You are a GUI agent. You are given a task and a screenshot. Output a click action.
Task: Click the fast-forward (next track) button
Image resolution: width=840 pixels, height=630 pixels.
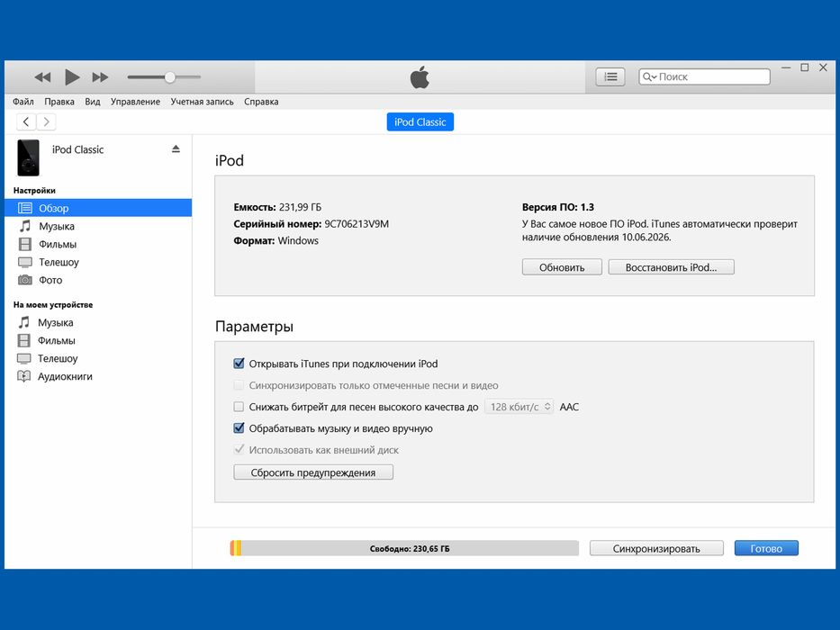[x=100, y=77]
